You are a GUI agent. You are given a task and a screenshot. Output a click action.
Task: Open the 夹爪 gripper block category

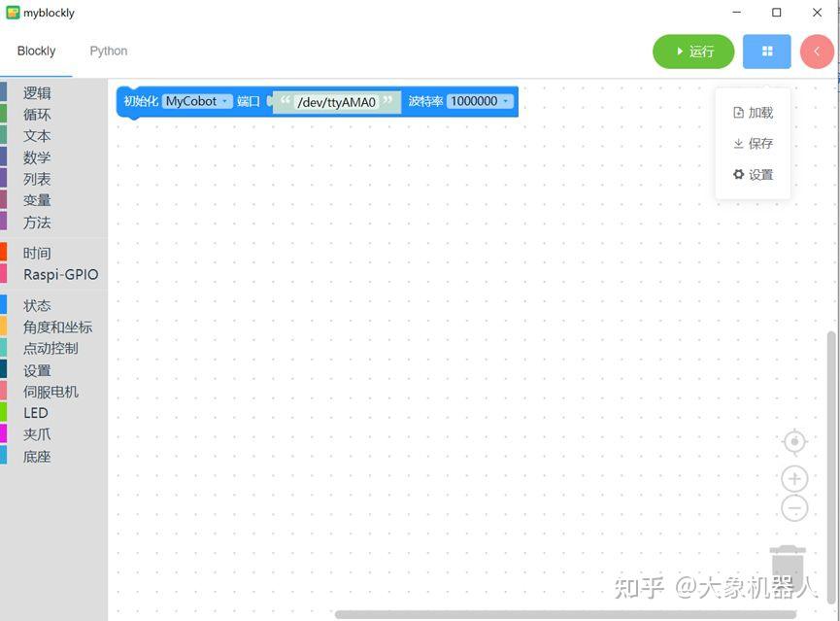[37, 433]
